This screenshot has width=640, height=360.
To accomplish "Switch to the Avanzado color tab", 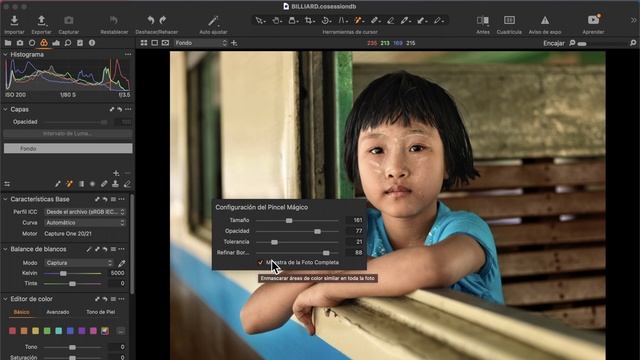I will coord(58,312).
